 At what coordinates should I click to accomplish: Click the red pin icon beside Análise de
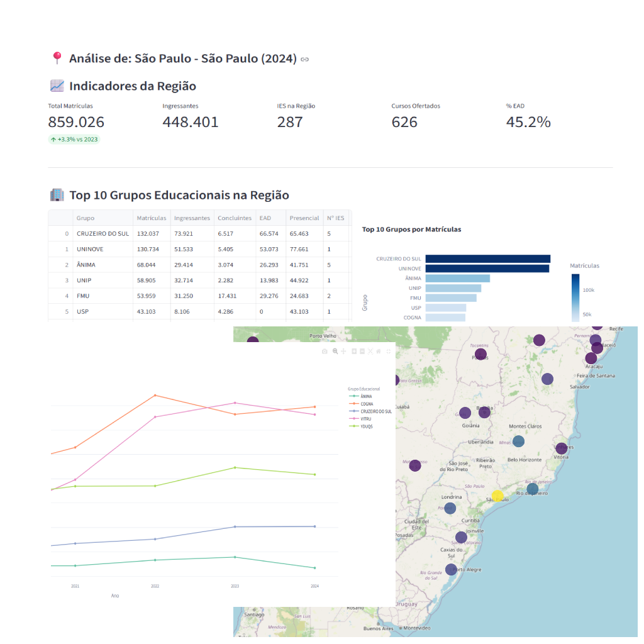click(x=57, y=58)
